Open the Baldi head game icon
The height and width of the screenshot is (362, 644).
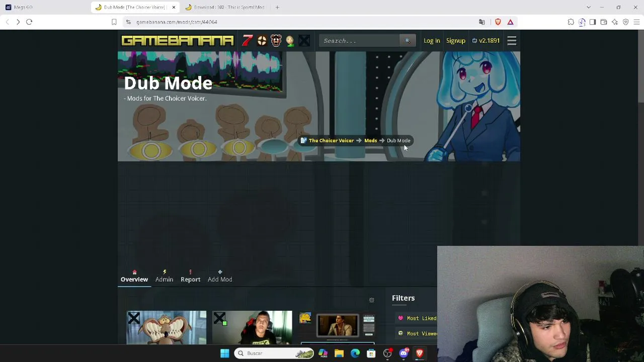coord(290,41)
